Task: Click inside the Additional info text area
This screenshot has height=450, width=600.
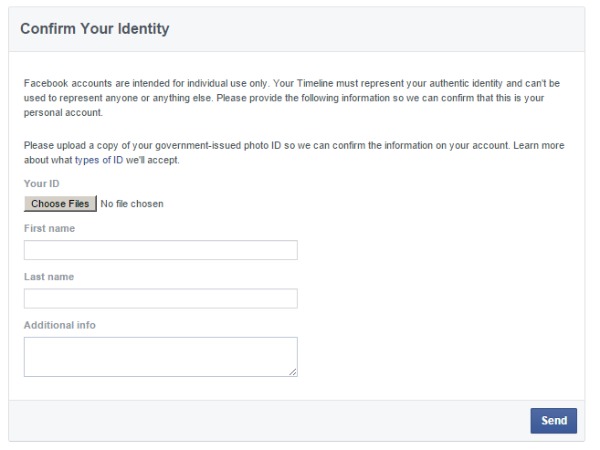Action: (161, 357)
